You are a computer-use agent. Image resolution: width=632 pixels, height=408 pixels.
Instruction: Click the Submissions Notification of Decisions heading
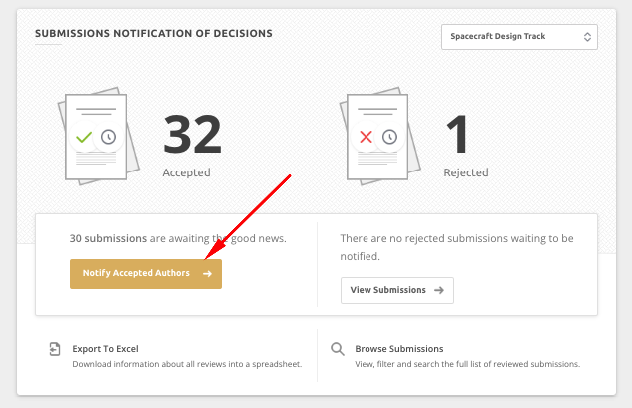point(154,33)
